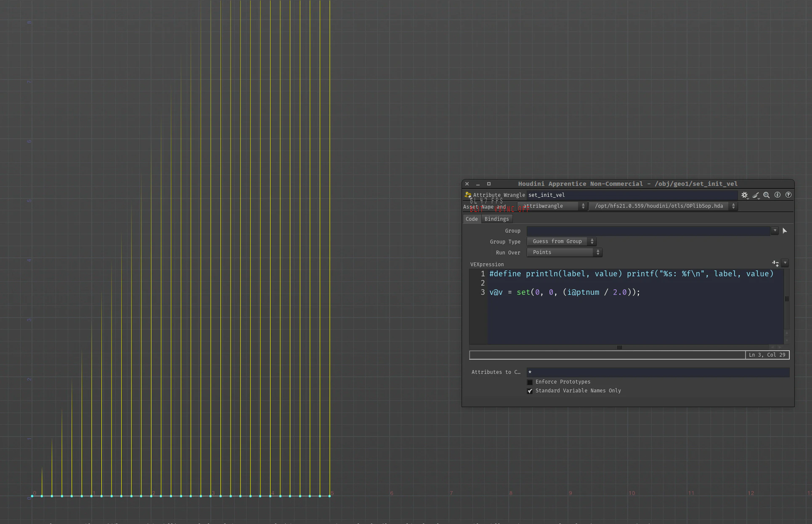Click the Group selection arrow icon

(785, 231)
